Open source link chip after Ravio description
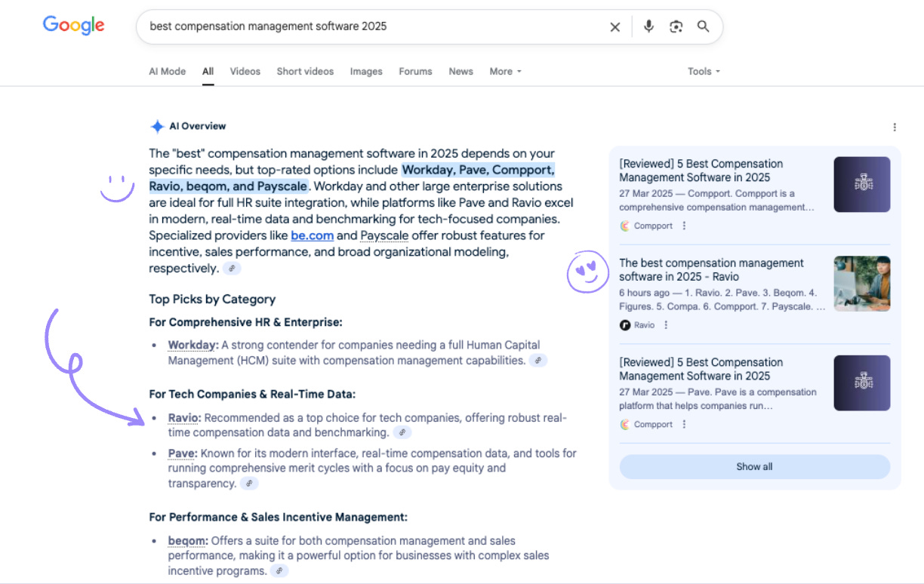Image resolution: width=924 pixels, height=584 pixels. pos(402,433)
